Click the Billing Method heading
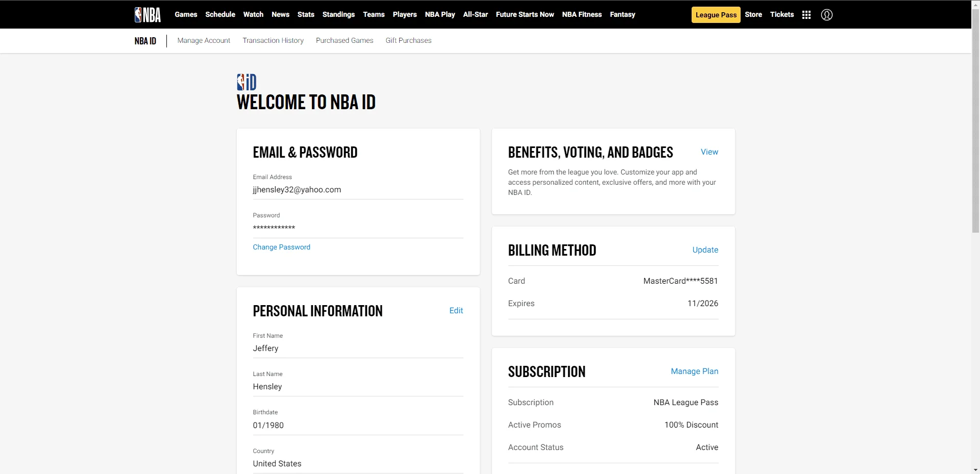980x474 pixels. (552, 251)
